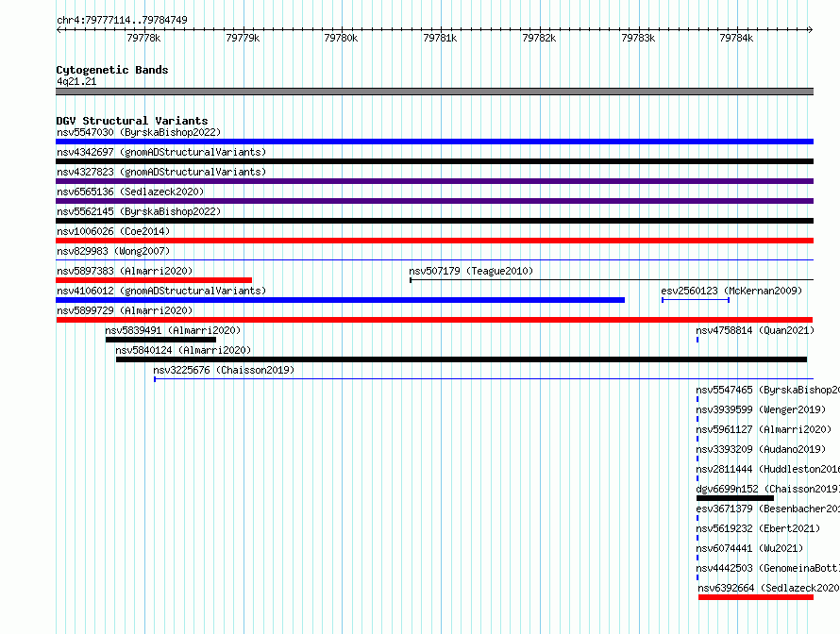Open nsv3225676 (Chaisson2019) label

click(x=224, y=370)
